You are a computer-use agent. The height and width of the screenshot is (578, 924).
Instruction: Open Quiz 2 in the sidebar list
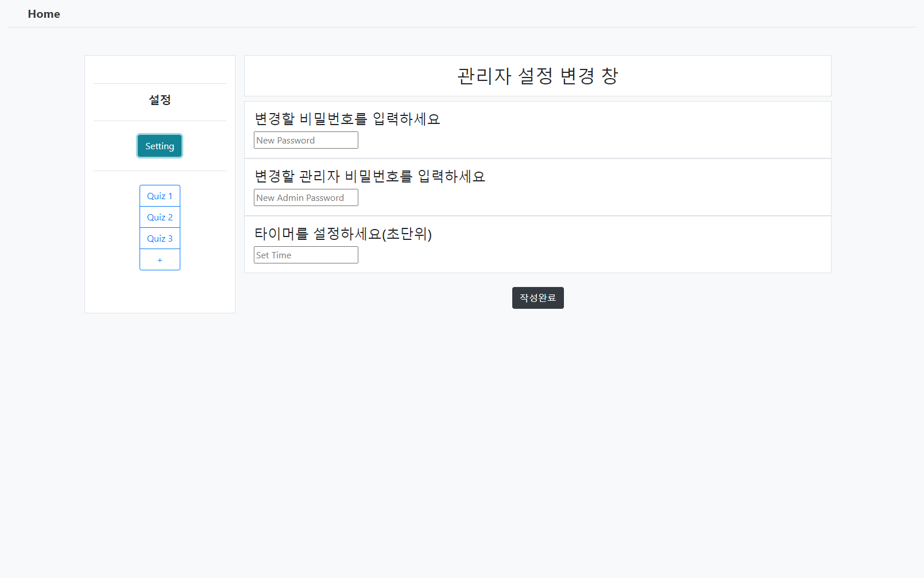pos(160,217)
